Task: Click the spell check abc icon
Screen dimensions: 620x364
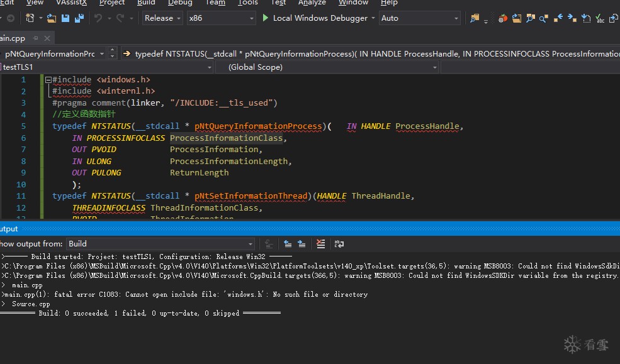Action: pyautogui.click(x=600, y=18)
